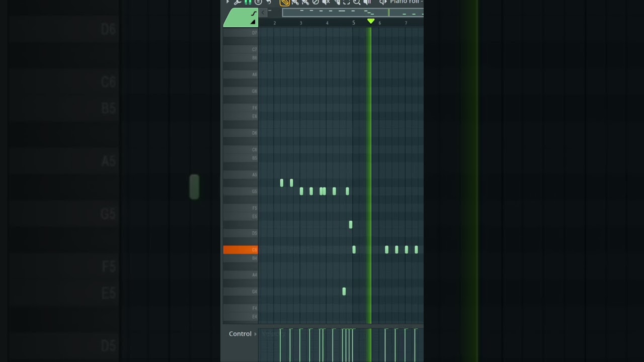Click the note overview minimap strip
The height and width of the screenshot is (362, 644).
[x=353, y=13]
